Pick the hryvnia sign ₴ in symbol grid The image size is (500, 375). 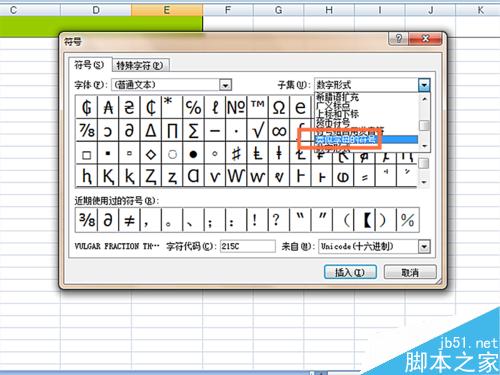(x=129, y=107)
